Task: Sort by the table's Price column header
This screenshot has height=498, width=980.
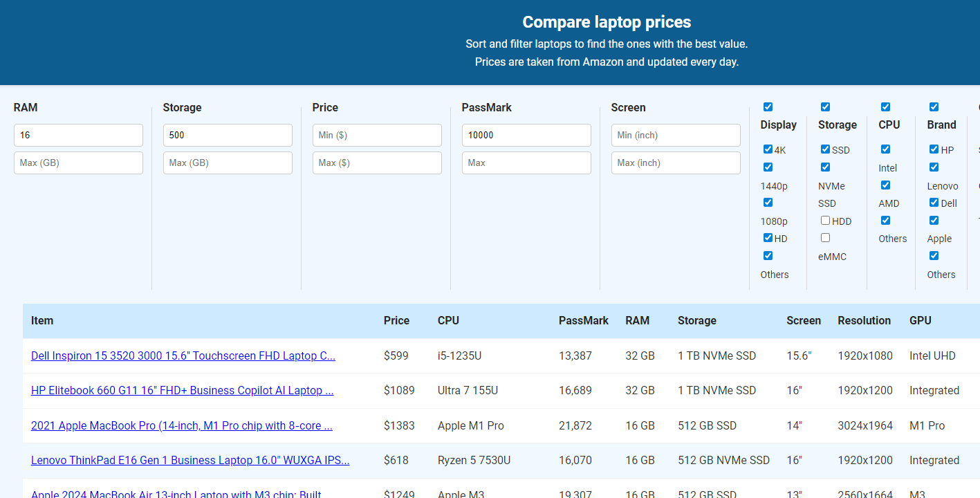Action: point(396,320)
